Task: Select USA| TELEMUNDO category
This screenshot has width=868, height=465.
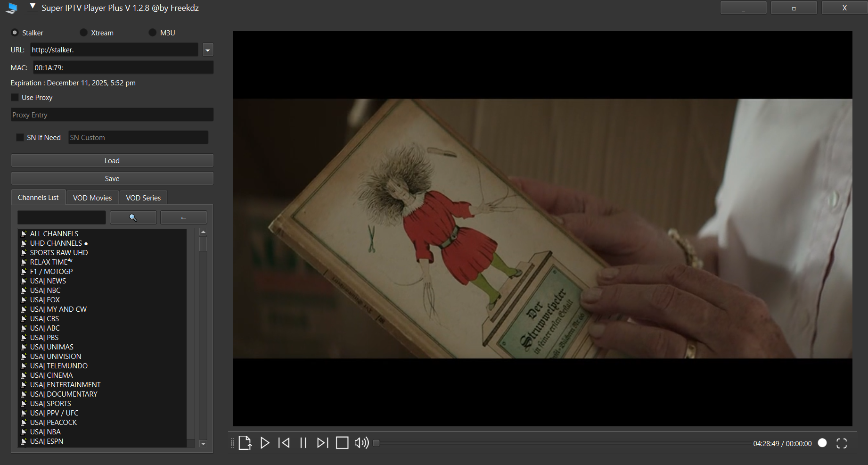Action: [x=59, y=365]
